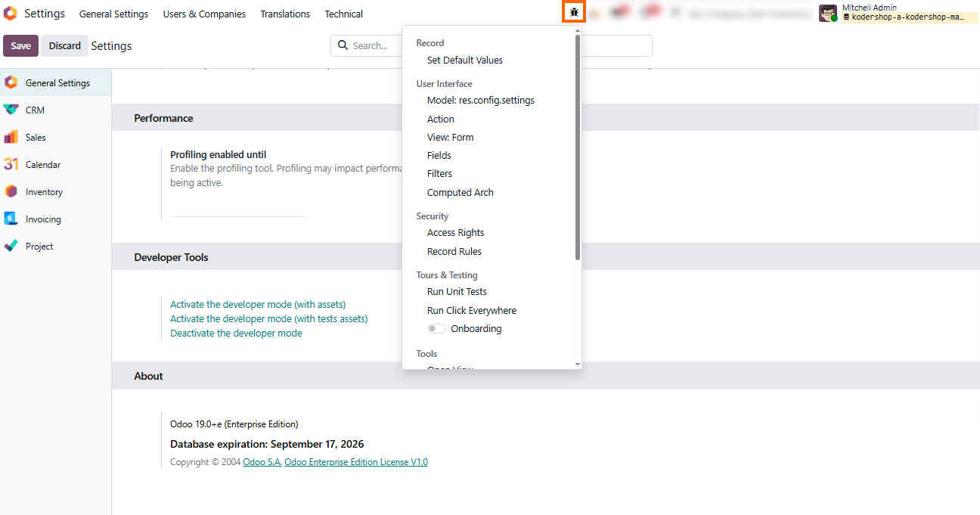Select the Sales sidebar tab label

tap(36, 138)
